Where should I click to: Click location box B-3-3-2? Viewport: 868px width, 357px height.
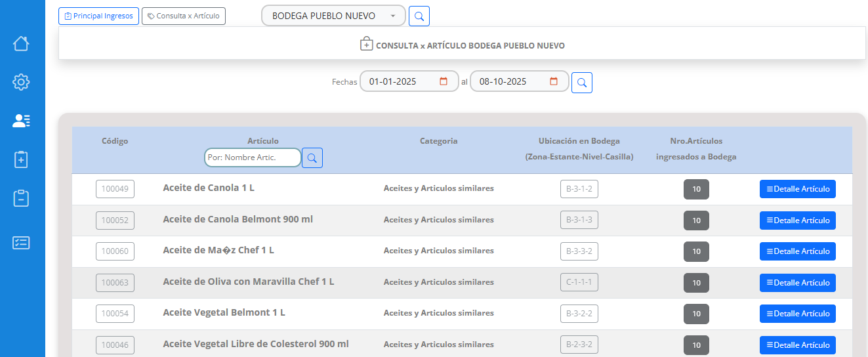point(579,251)
